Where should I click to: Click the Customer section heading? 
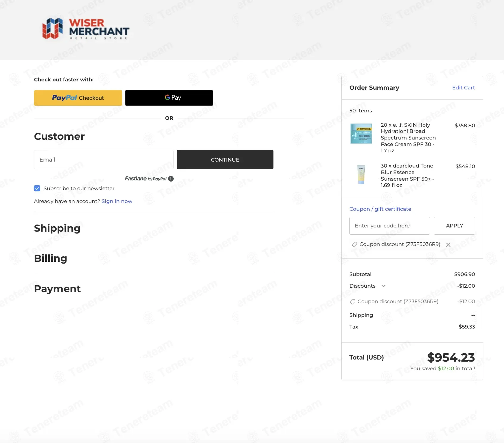click(59, 136)
